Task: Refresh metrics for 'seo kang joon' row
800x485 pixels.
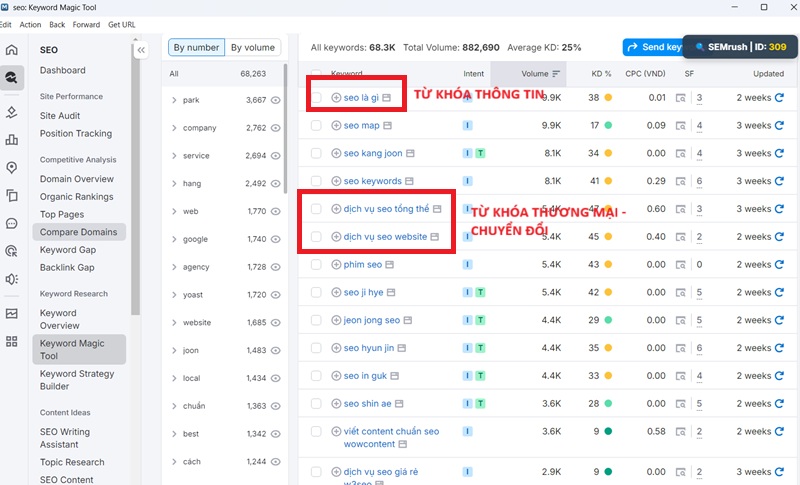Action: [779, 153]
